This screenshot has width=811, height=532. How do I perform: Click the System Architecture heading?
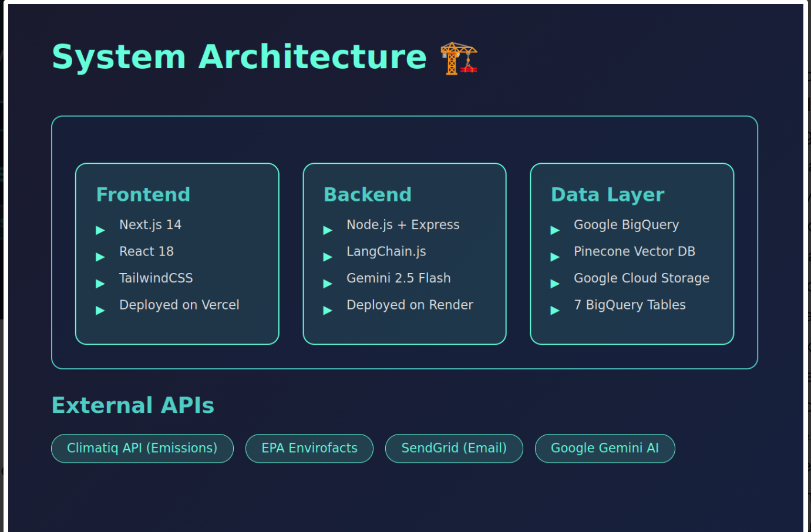click(x=240, y=57)
